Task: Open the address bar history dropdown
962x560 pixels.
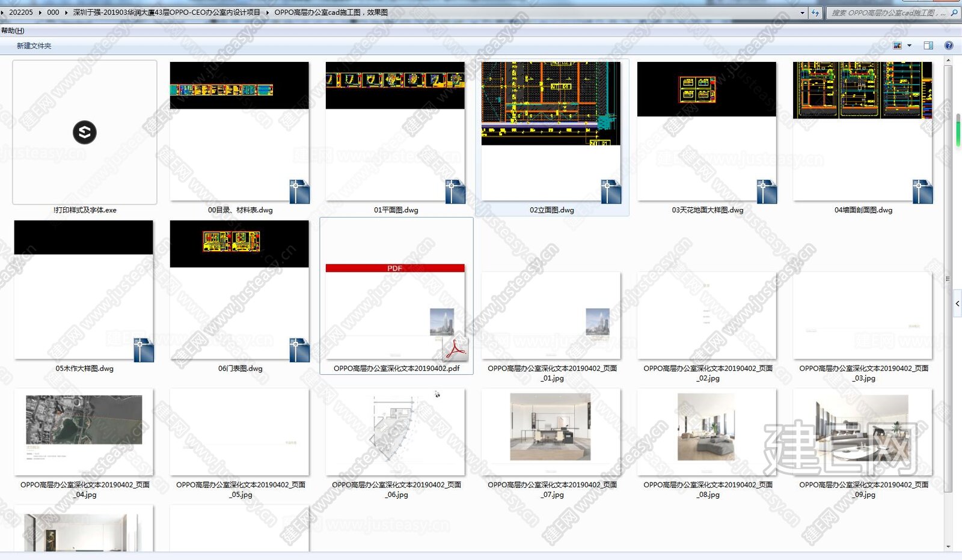Action: [802, 13]
